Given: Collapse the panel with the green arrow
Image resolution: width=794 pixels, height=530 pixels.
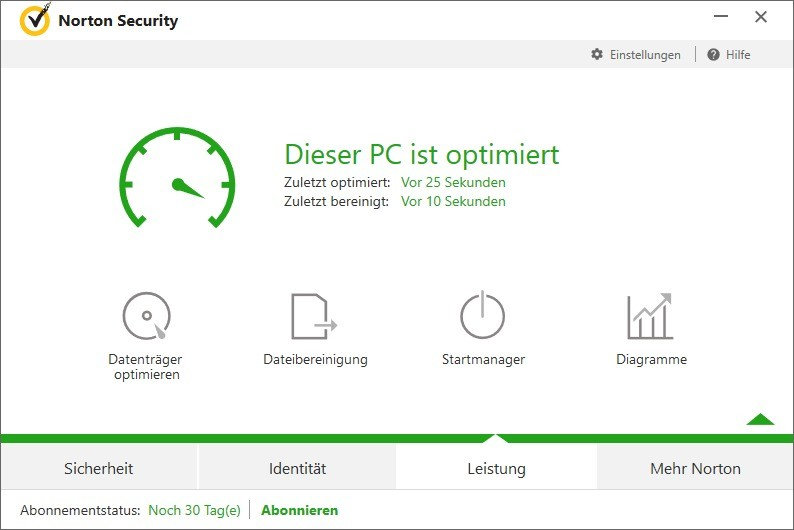Looking at the screenshot, I should (760, 419).
